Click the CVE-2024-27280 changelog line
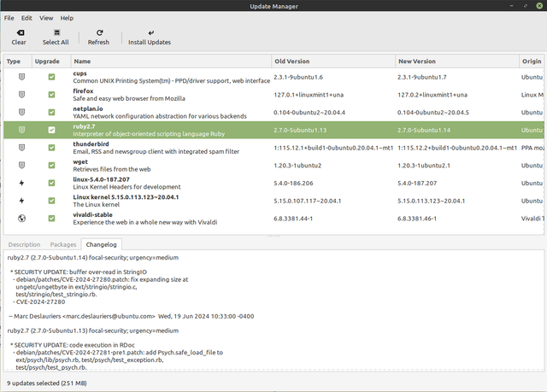547x392 pixels. coord(39,301)
